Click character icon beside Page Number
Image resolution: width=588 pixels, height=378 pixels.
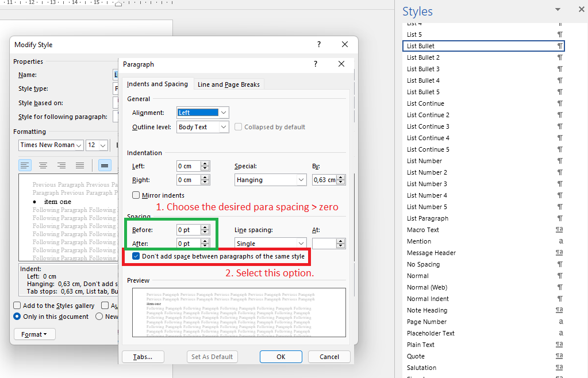[561, 322]
